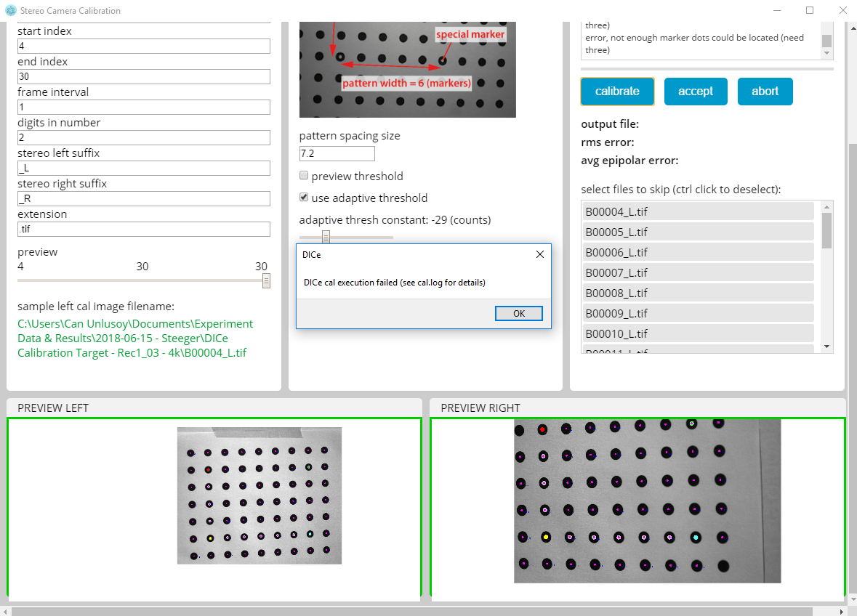857x616 pixels.
Task: Enable the preview threshold checkbox
Action: pos(303,175)
